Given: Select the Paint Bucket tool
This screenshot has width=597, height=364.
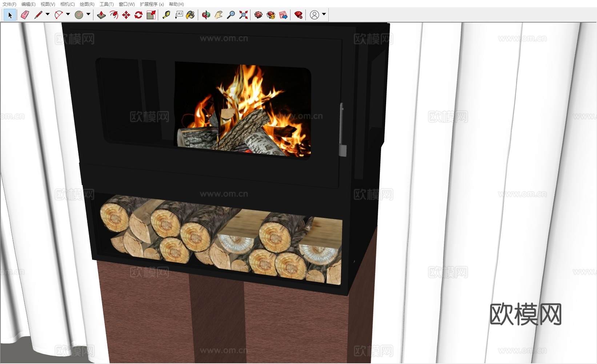Looking at the screenshot, I should click(190, 15).
